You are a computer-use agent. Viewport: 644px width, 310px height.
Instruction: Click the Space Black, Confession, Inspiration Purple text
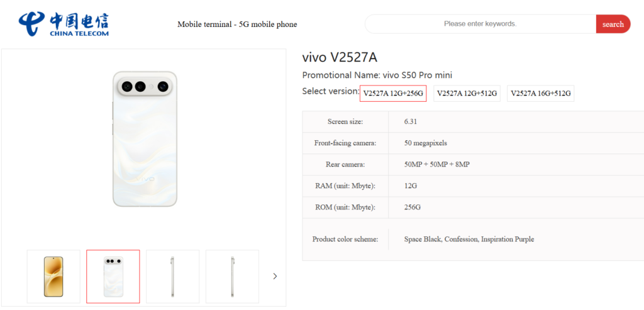(469, 239)
